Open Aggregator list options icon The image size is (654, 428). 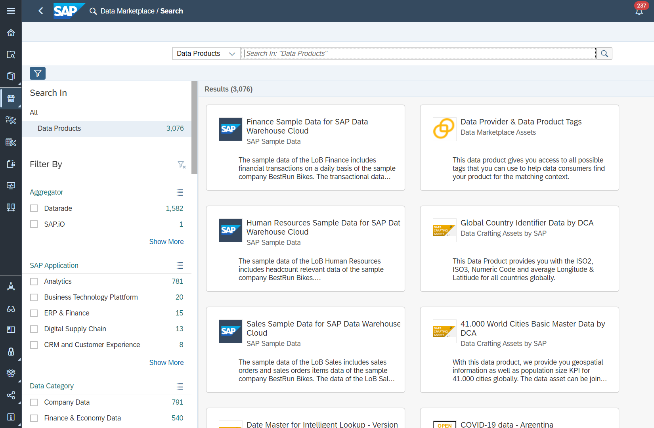coord(180,192)
